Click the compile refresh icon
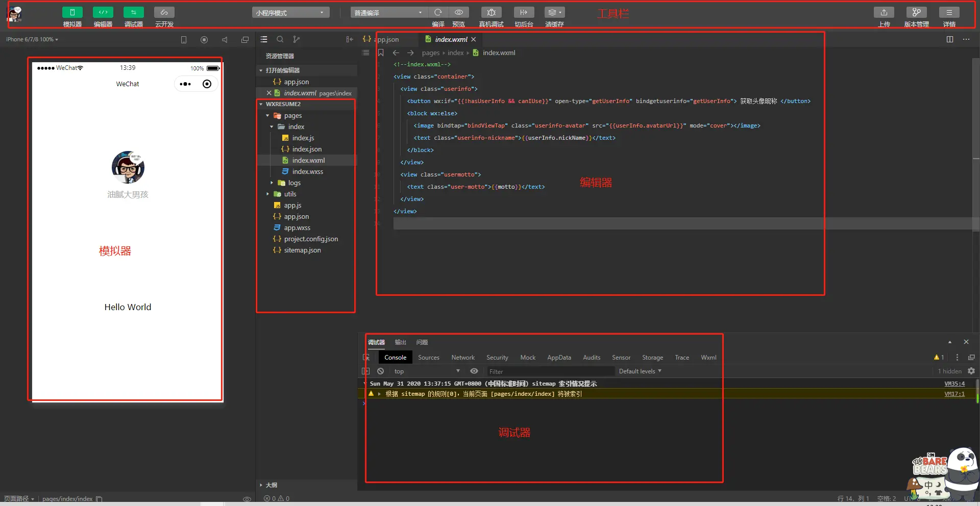Viewport: 980px width, 506px height. [x=438, y=12]
